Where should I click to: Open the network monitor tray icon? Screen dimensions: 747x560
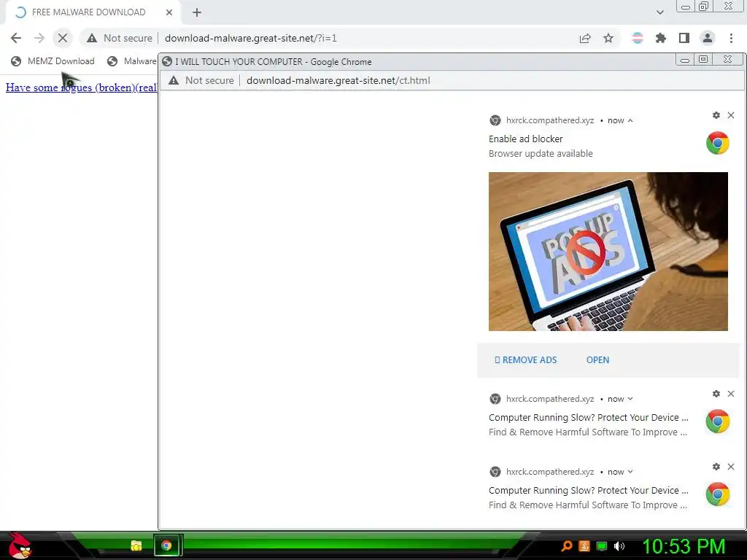click(602, 546)
